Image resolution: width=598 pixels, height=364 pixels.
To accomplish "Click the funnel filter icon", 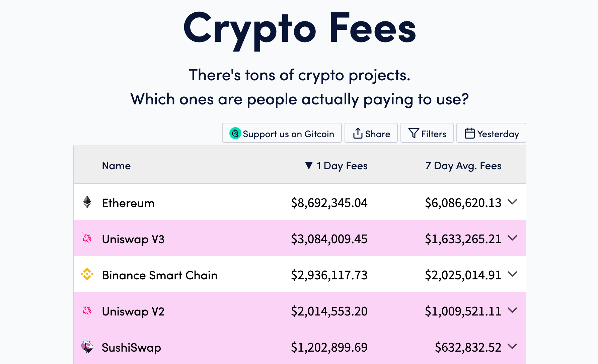I will (x=414, y=133).
